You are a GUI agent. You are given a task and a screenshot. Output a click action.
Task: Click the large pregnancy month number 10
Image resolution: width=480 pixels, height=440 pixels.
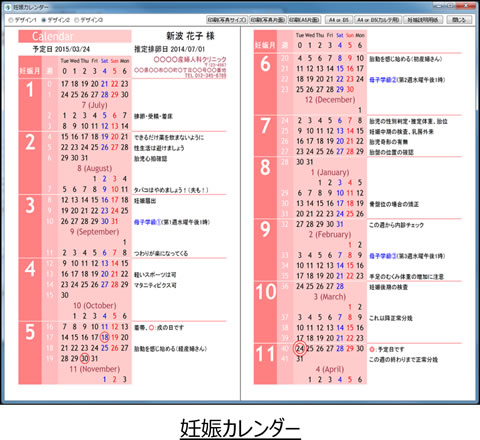click(266, 292)
